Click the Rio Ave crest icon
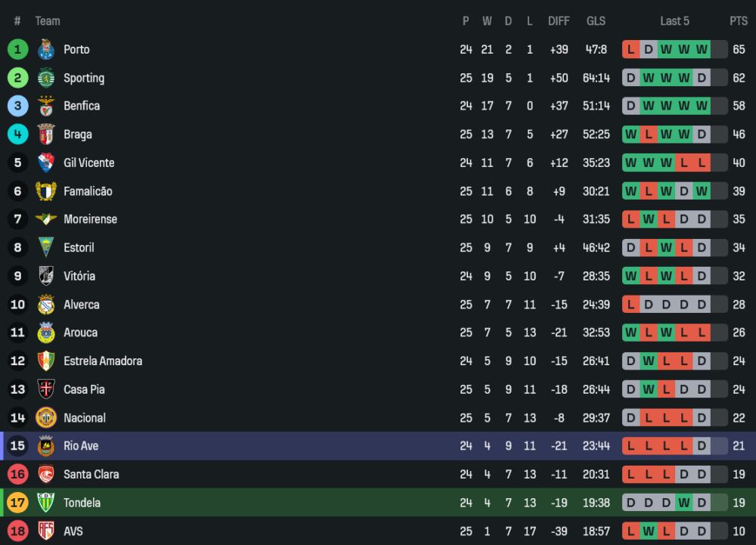 46,446
